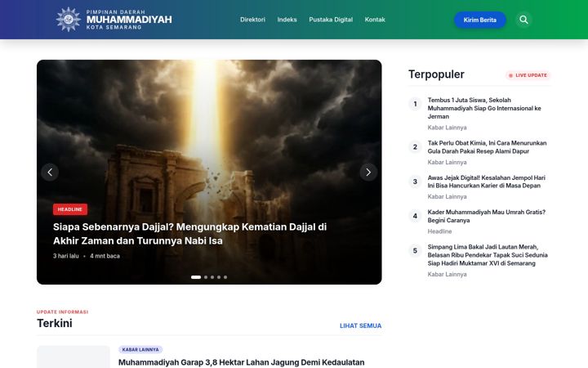Open the Dajjal headline article title
This screenshot has width=588, height=368.
click(189, 234)
